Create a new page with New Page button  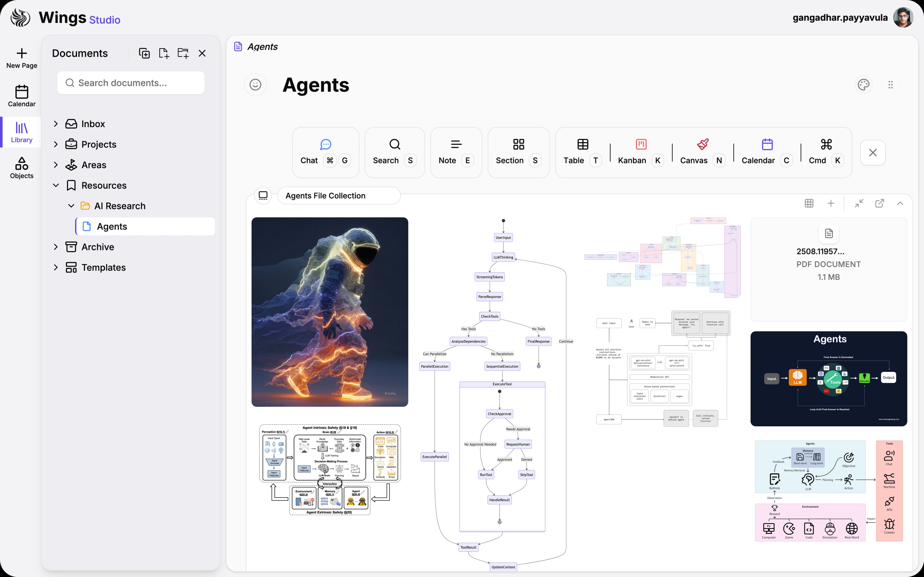pyautogui.click(x=21, y=58)
